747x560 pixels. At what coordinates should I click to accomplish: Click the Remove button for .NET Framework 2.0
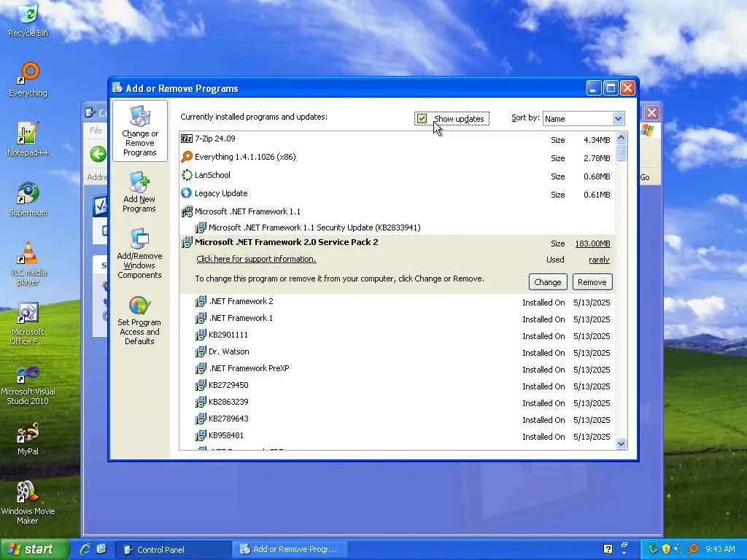tap(592, 282)
